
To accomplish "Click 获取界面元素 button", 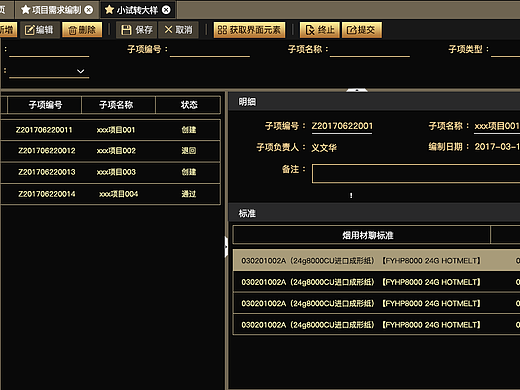I will coord(249,30).
